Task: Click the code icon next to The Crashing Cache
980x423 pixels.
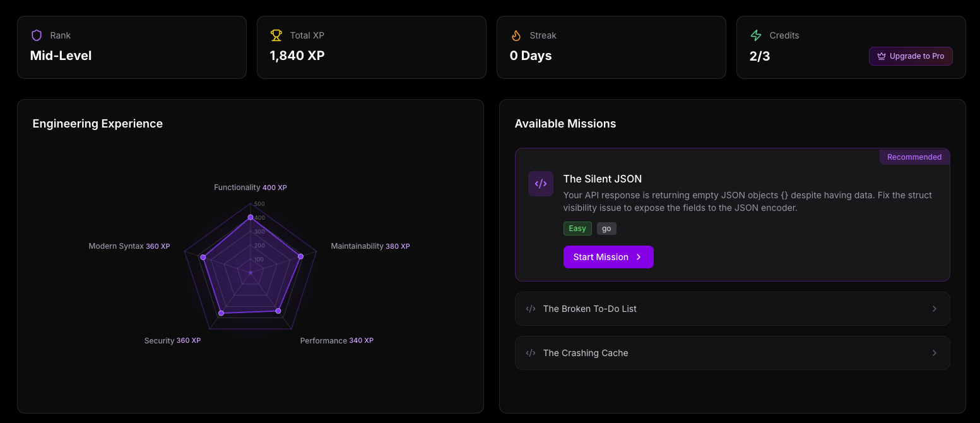Action: 531,353
